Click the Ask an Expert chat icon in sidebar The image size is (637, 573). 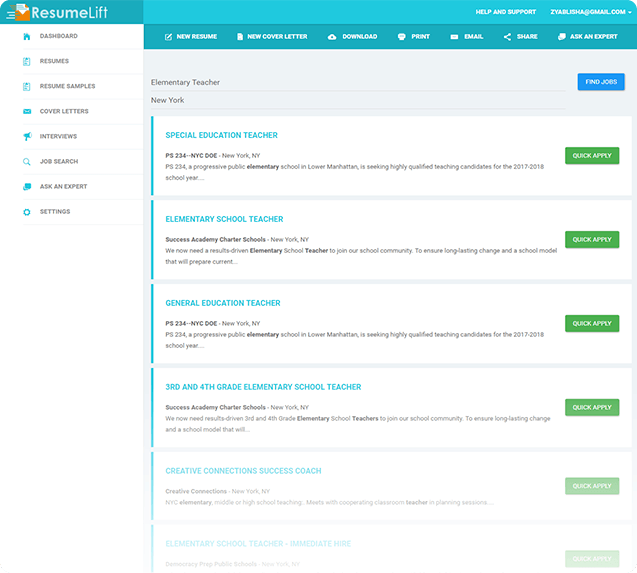click(x=27, y=187)
